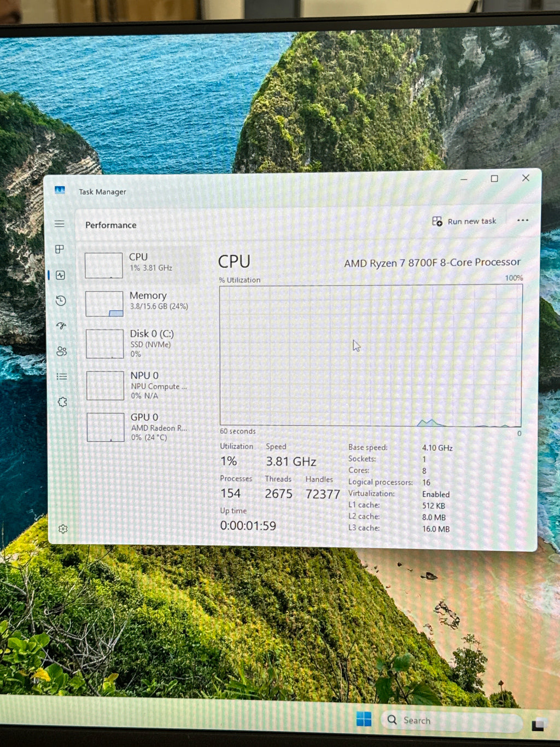Viewport: 560px width, 747px height.
Task: Click the Handles value '72377'
Action: point(323,494)
